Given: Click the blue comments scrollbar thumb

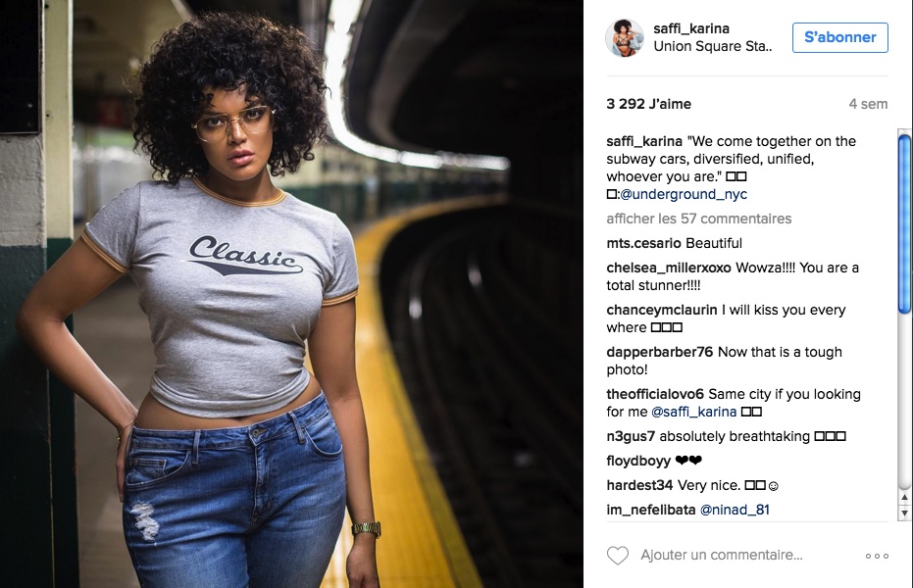Looking at the screenshot, I should (904, 223).
